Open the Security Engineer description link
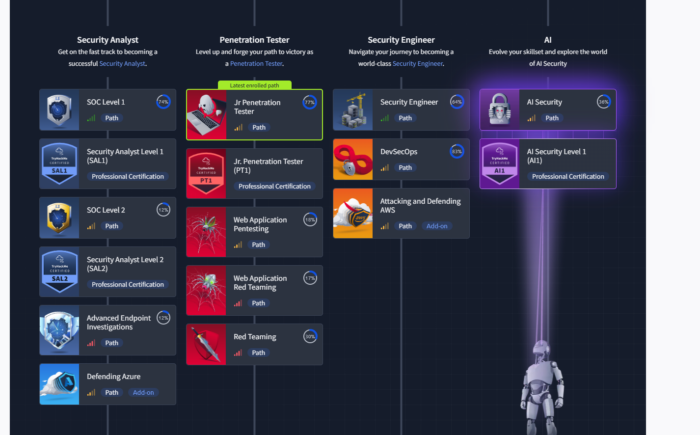 [417, 63]
